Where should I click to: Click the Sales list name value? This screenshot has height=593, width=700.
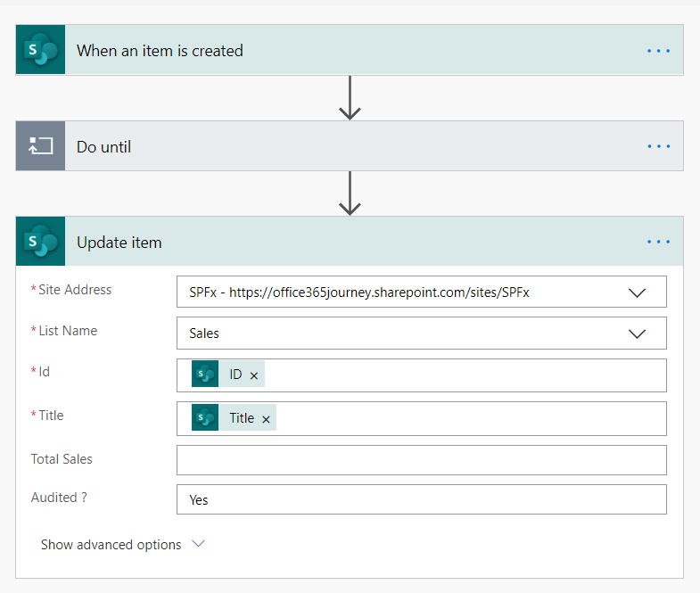click(x=204, y=334)
